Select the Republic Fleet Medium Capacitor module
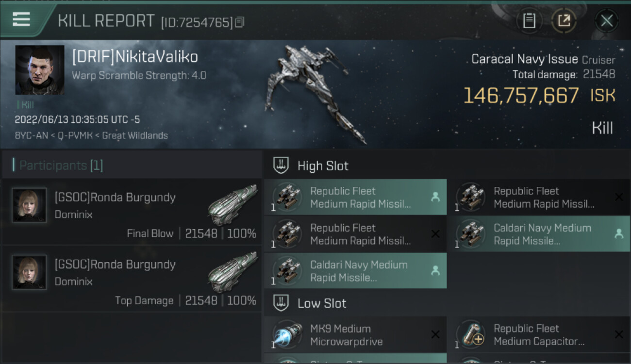Image resolution: width=631 pixels, height=364 pixels. tap(538, 335)
